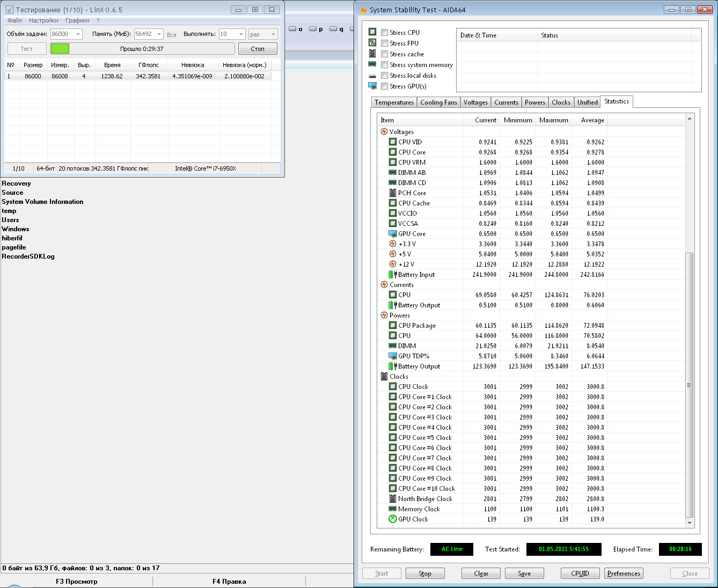
Task: Click the LinX title bar checkmark icon
Action: (x=9, y=10)
